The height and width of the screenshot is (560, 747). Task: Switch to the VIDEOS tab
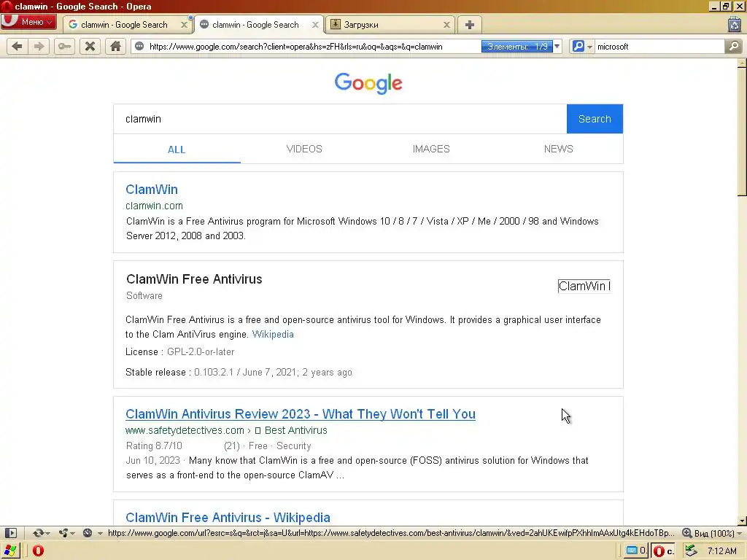click(304, 149)
